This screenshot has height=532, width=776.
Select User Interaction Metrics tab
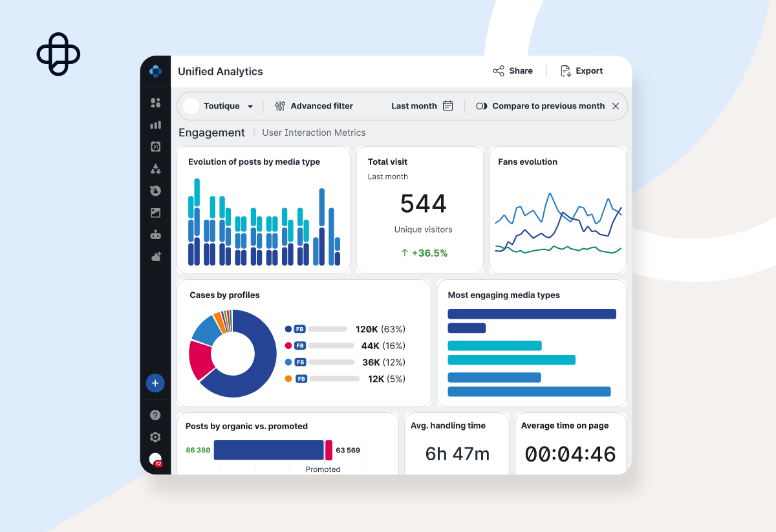tap(314, 133)
